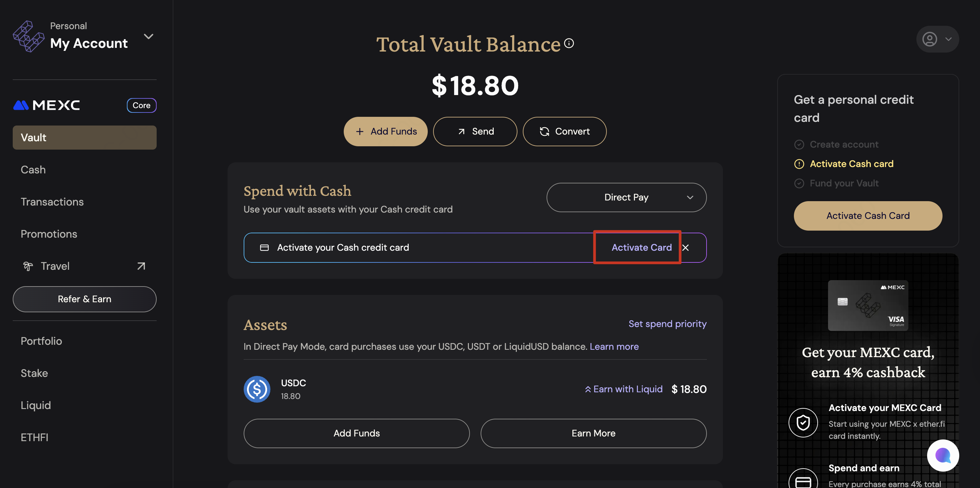Screen dimensions: 980x488
Task: Click the MEXC Visa card image
Action: [x=868, y=306]
